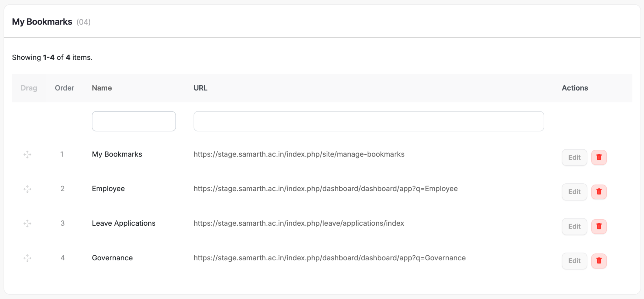Click drag handle for Leave Applications row
This screenshot has width=644, height=299.
click(x=27, y=224)
